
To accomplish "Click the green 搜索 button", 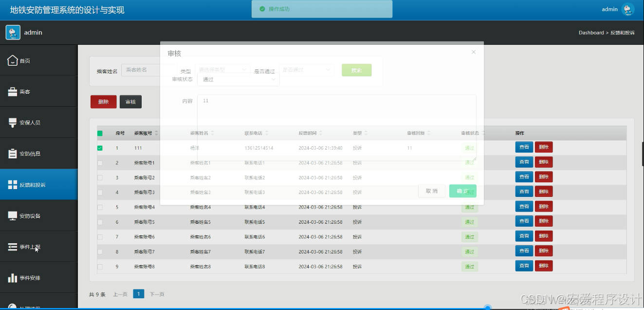I will 356,70.
